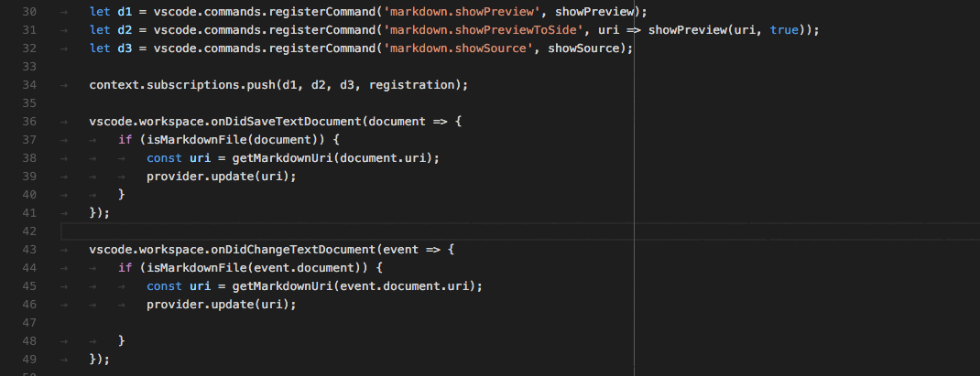The width and height of the screenshot is (980, 376).
Task: Click 'registration' argument in subscriptions.push call
Action: (x=421, y=85)
